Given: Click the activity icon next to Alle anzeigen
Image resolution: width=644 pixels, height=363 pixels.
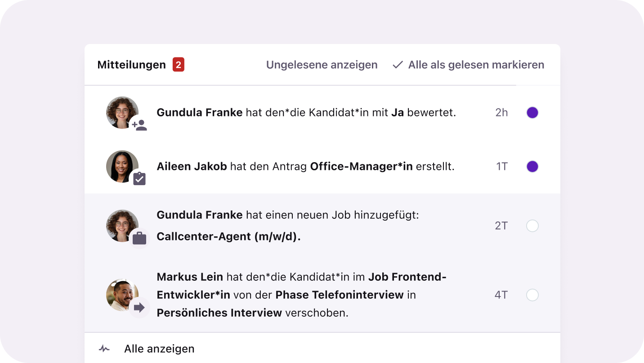Looking at the screenshot, I should [103, 348].
